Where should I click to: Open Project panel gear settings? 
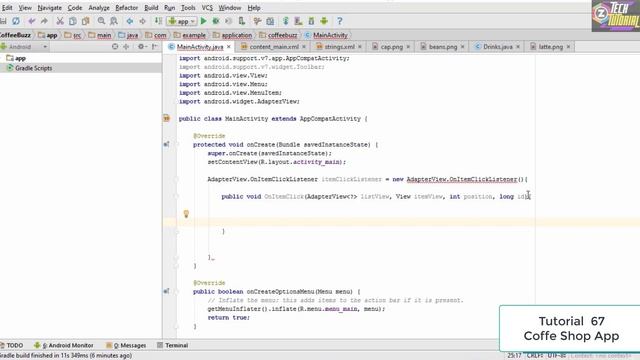pos(142,47)
